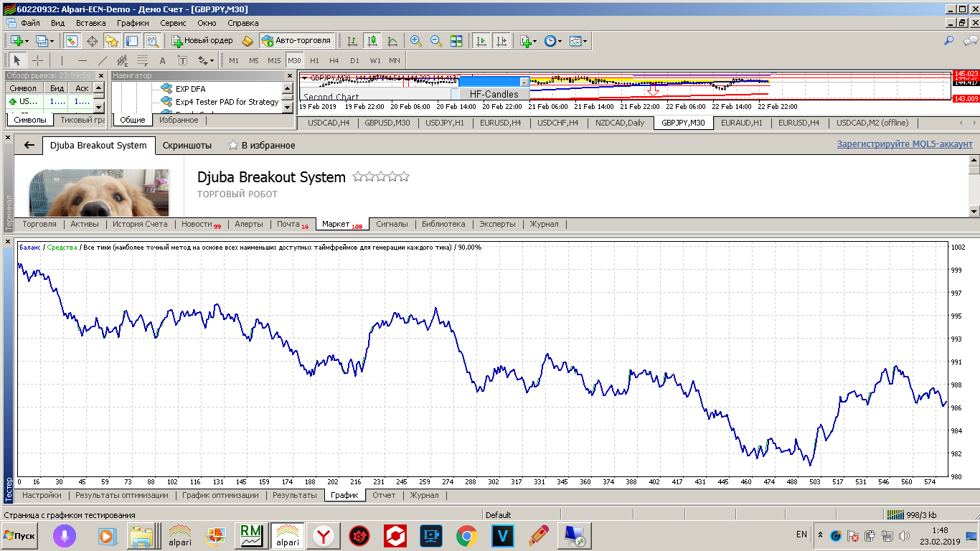
Task: Toggle chart auto scroll
Action: 481,41
